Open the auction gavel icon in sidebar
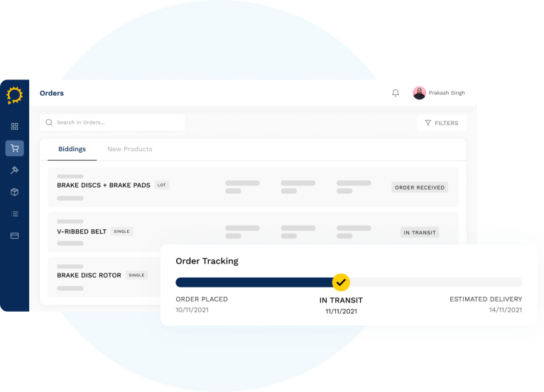The width and height of the screenshot is (544, 392). [15, 170]
